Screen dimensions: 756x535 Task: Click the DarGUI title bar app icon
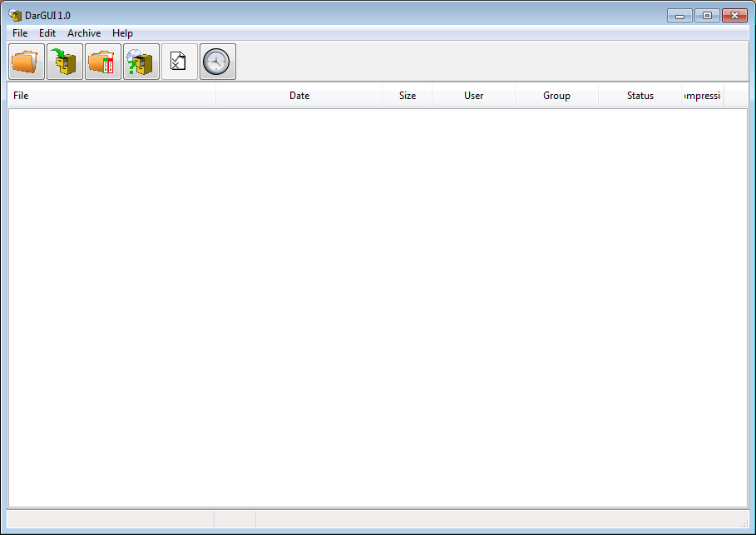point(15,15)
